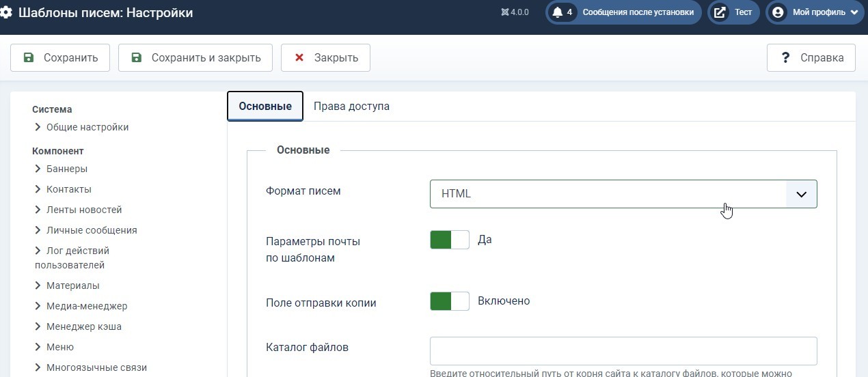Open the site preview via Тест

pos(733,12)
